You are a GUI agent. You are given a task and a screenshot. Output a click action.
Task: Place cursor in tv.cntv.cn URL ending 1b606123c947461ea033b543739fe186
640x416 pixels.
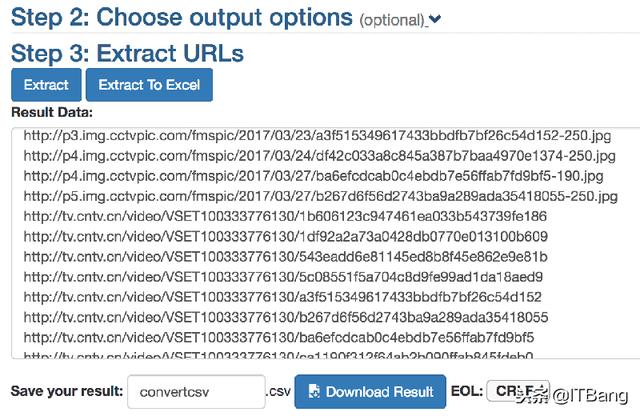pos(285,216)
